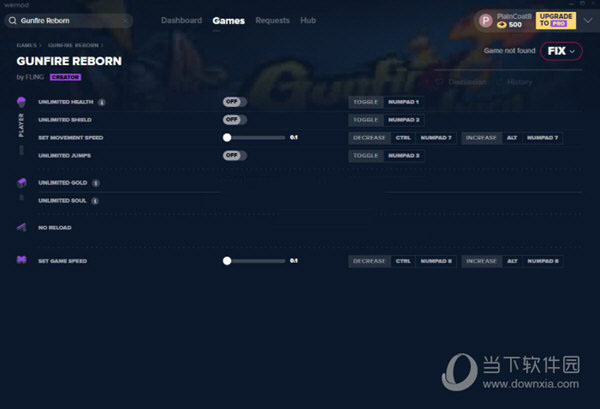Open the History tab
This screenshot has width=600, height=409.
pos(515,82)
